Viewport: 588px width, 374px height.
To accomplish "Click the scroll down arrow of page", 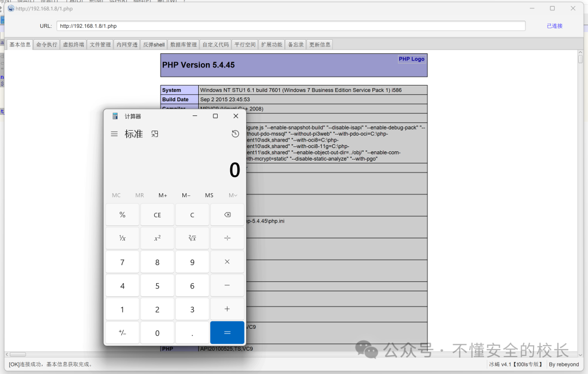I will 580,354.
